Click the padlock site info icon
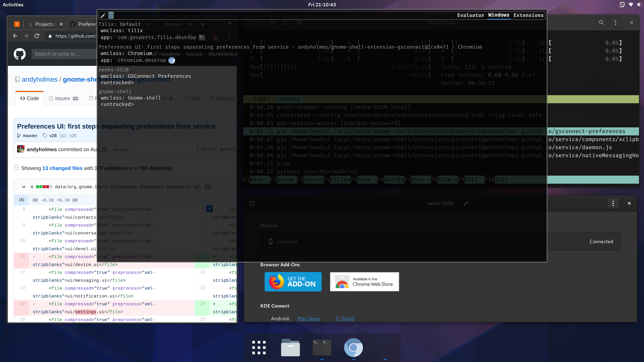 tap(50, 36)
